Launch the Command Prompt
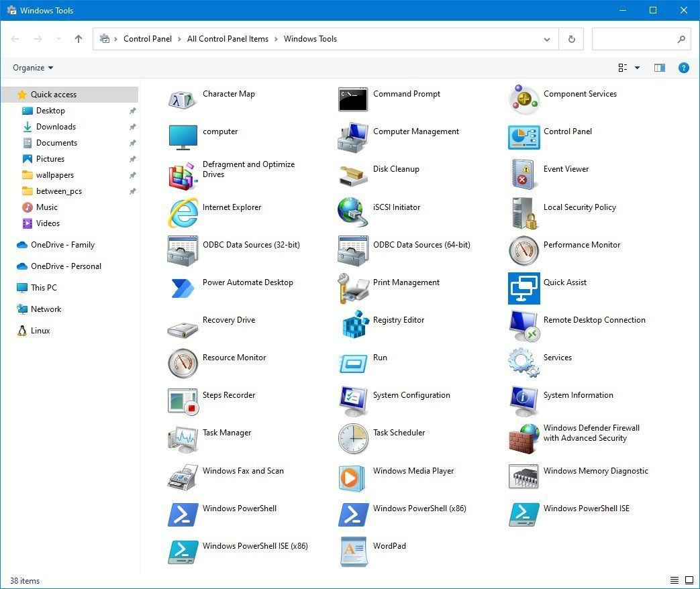 tap(406, 94)
